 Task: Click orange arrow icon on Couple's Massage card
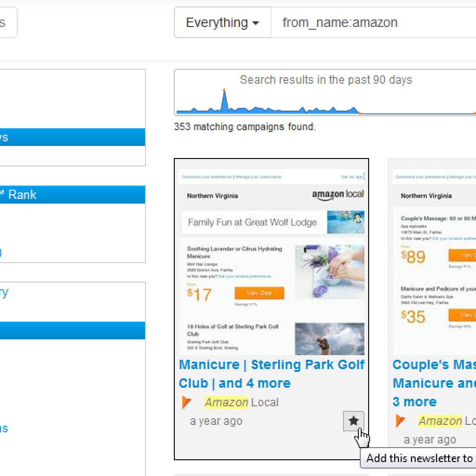coord(401,421)
